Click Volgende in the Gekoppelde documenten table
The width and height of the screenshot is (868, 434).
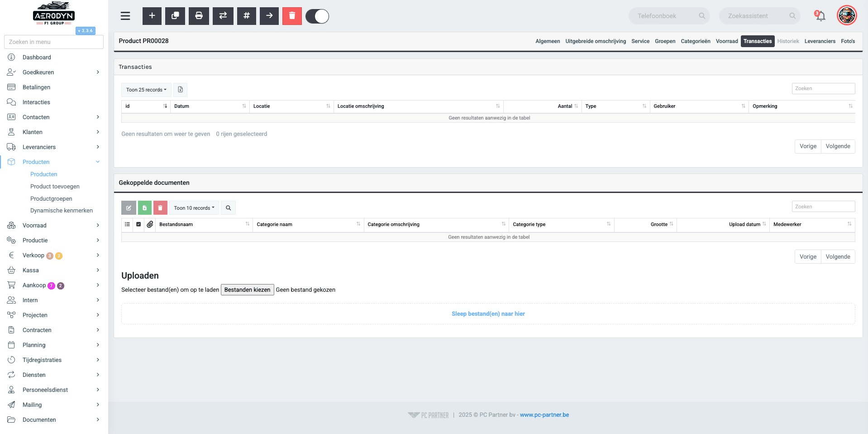(x=838, y=257)
